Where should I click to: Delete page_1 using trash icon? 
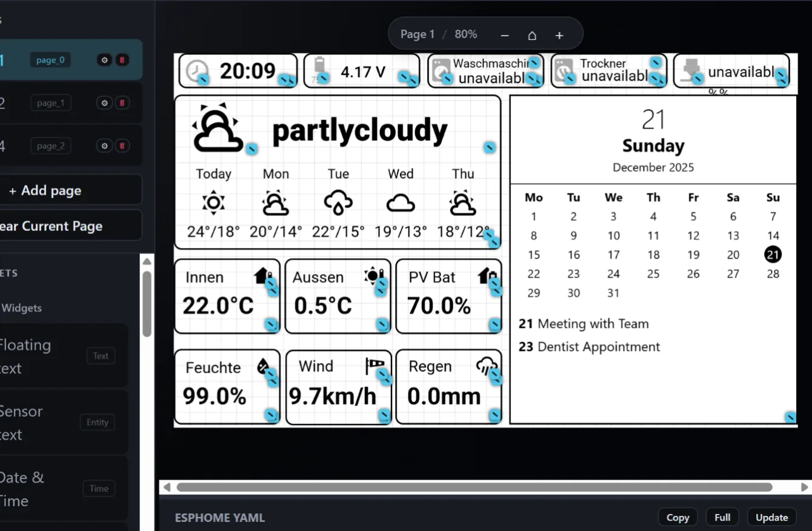click(122, 103)
